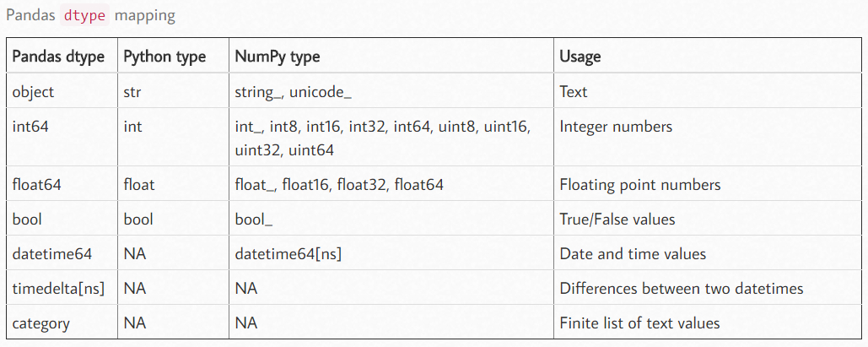Click the 'datetime64[ns]' NumPy type cell
The image size is (868, 347).
288,253
